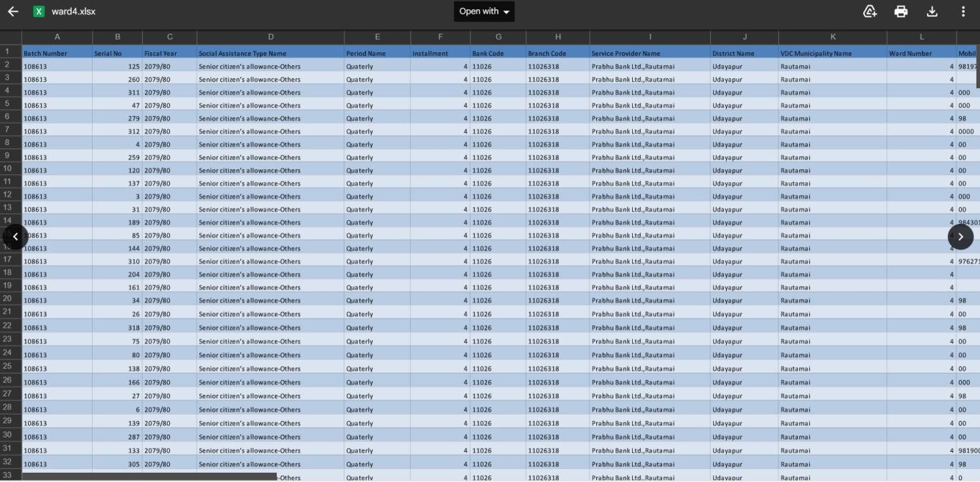
Task: Click the 'Branch Code' header cell
Action: pyautogui.click(x=557, y=53)
